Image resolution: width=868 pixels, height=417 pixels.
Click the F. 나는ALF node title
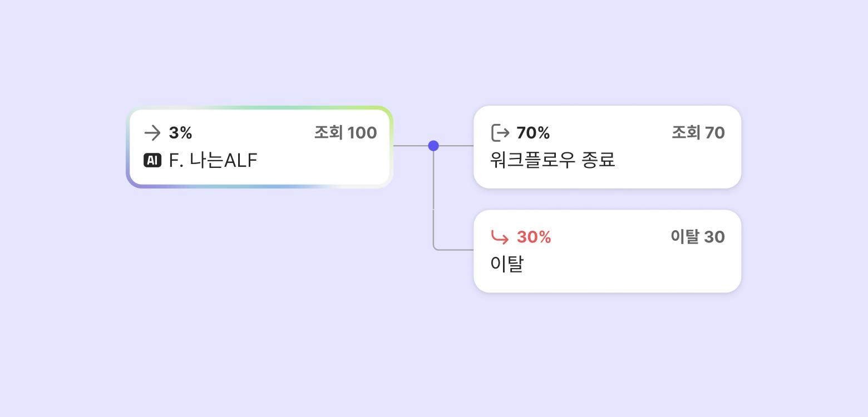coord(213,161)
